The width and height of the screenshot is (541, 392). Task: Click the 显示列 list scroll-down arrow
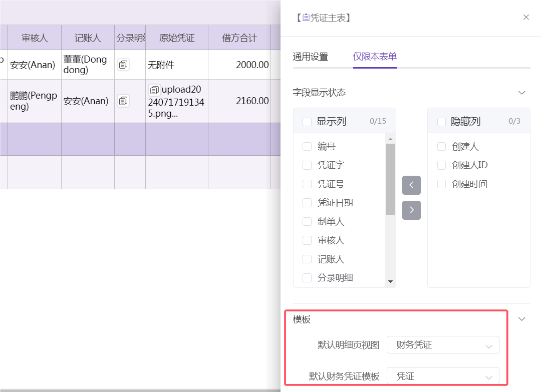390,282
